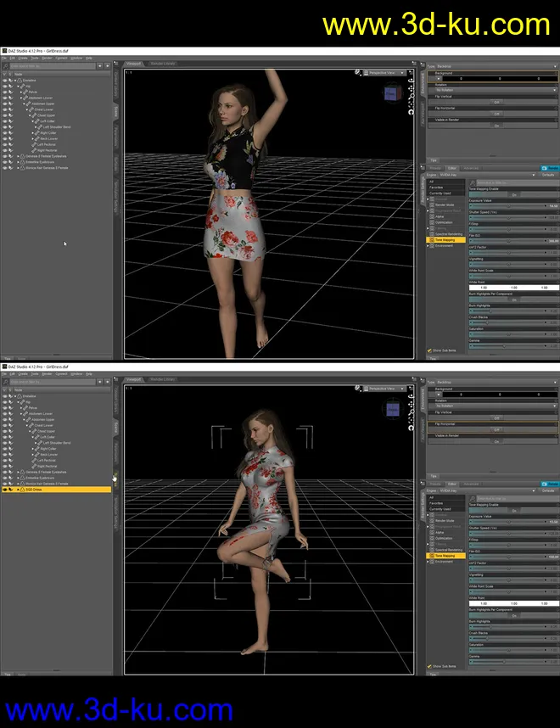Screen dimensions: 560x728
Task: Click the render settings search icon in top window
Action: click(471, 182)
